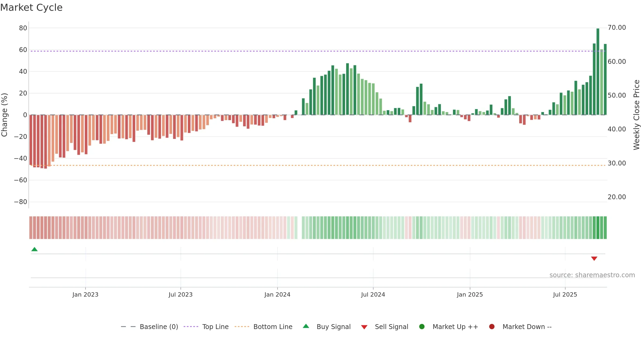Toggle the Market Down -- legend entry
This screenshot has height=362, width=644.
tap(520, 327)
